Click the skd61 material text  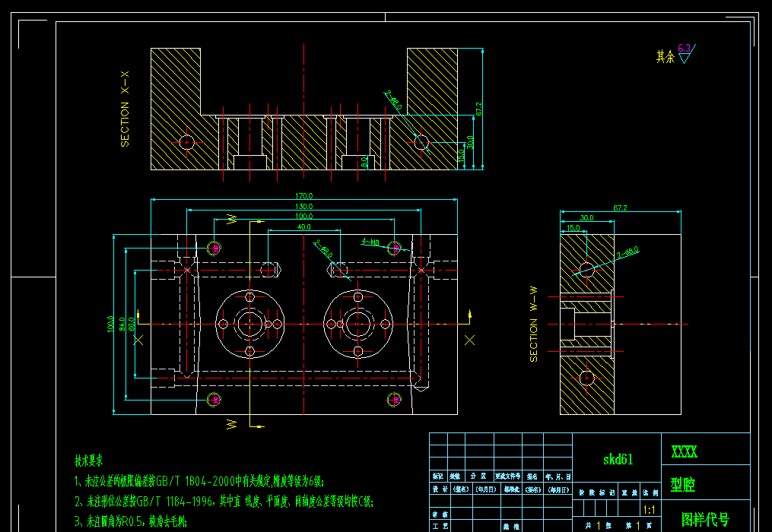coord(618,460)
